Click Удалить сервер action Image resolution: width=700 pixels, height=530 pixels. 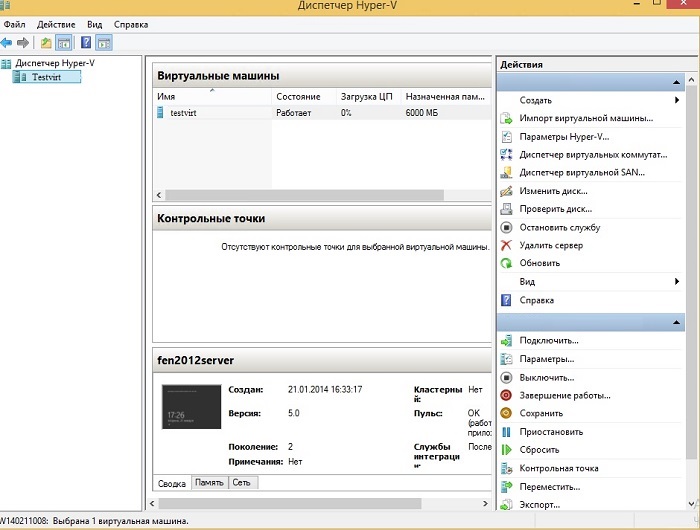tap(551, 245)
